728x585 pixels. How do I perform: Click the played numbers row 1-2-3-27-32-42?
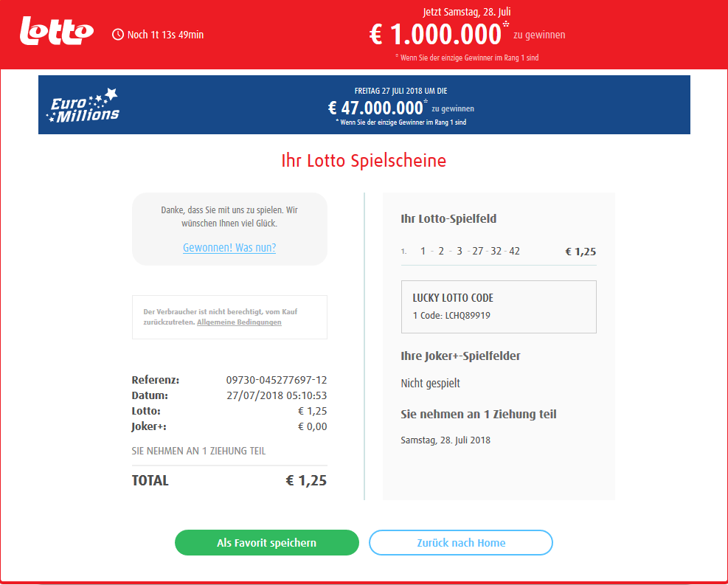click(499, 251)
